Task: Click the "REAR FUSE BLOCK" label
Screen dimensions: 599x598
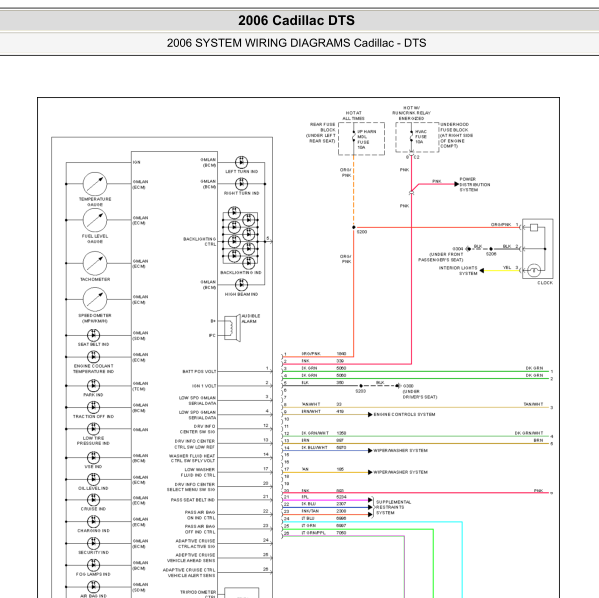Action: tap(321, 133)
